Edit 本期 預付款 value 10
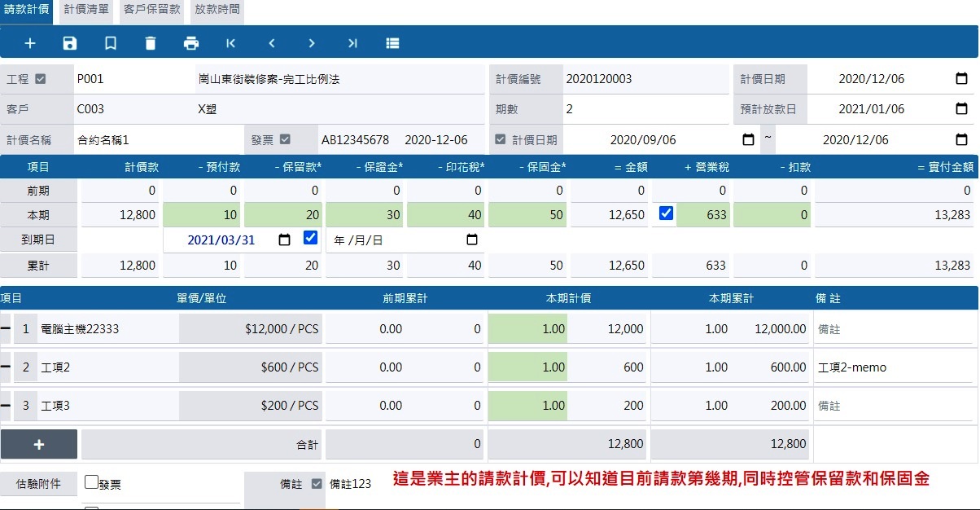The width and height of the screenshot is (980, 510). pyautogui.click(x=202, y=215)
